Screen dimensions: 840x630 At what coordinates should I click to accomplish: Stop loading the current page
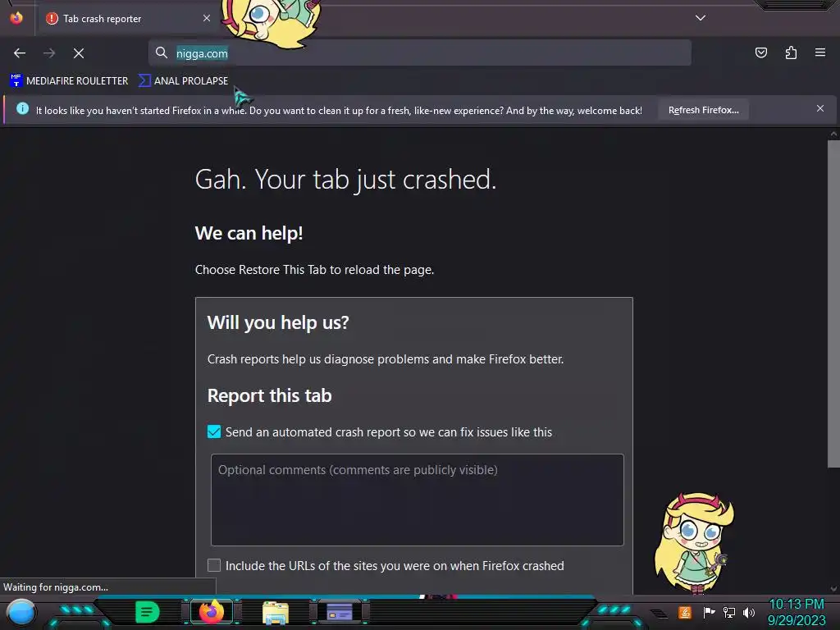point(79,53)
